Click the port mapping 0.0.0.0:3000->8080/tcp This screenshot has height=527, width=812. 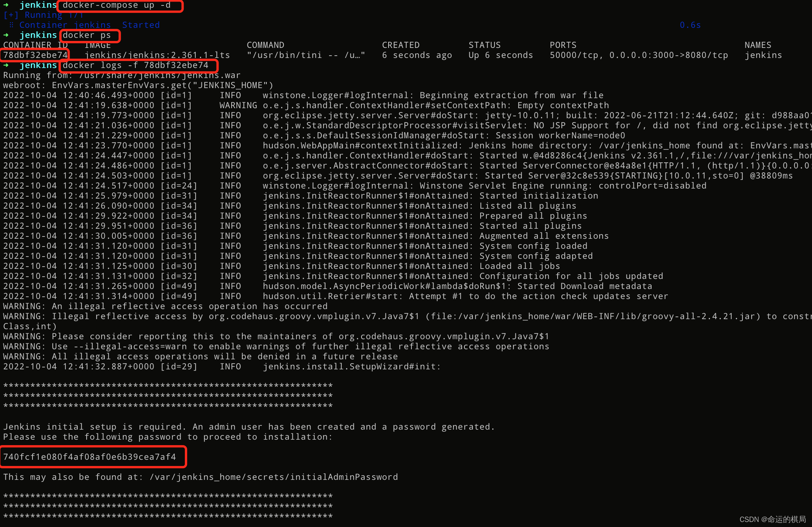pyautogui.click(x=668, y=55)
